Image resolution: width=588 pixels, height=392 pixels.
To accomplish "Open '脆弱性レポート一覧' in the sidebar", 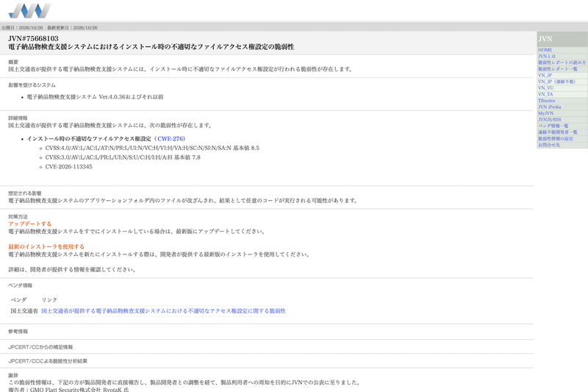I will pos(558,69).
